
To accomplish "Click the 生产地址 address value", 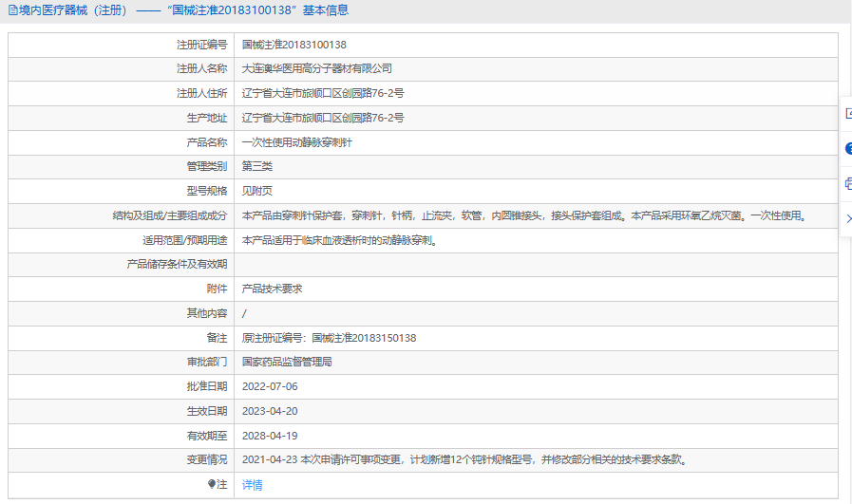I will click(323, 118).
